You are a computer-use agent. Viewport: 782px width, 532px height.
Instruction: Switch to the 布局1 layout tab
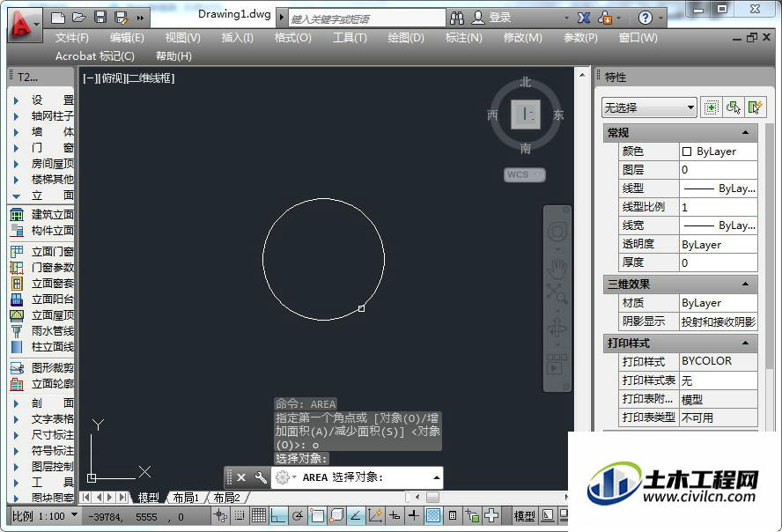coord(186,497)
